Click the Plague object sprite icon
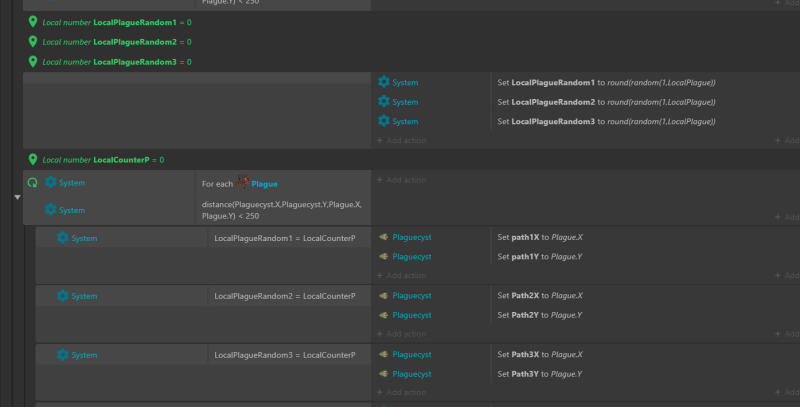 coord(242,182)
